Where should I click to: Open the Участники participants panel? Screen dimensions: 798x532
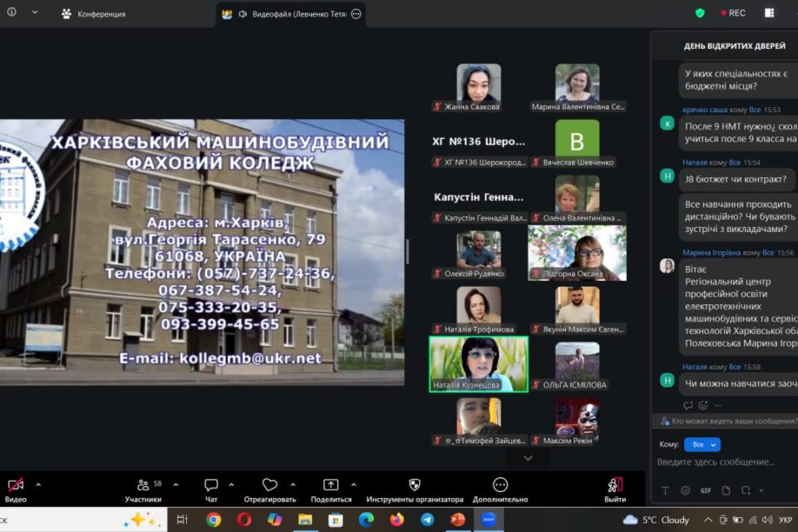click(144, 490)
